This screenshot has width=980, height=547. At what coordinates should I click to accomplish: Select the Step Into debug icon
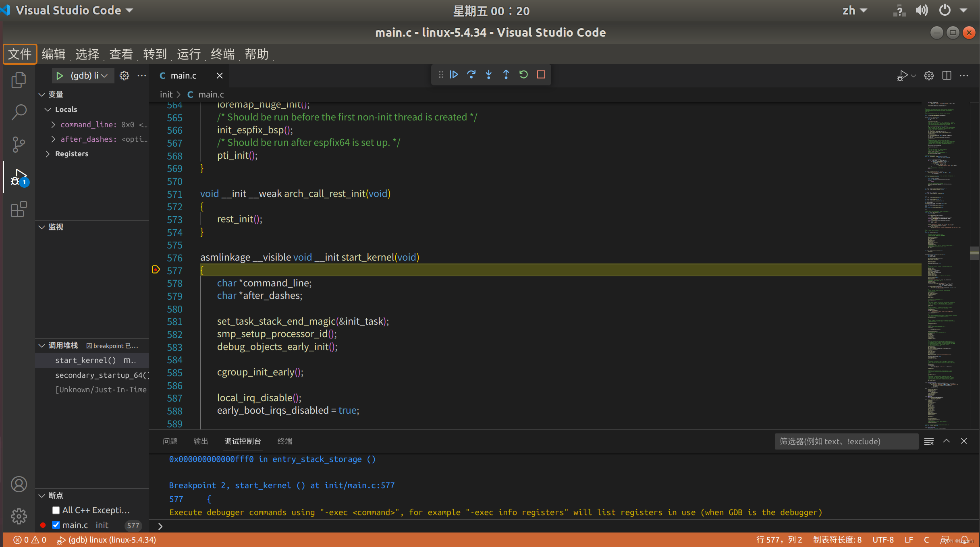tap(489, 75)
